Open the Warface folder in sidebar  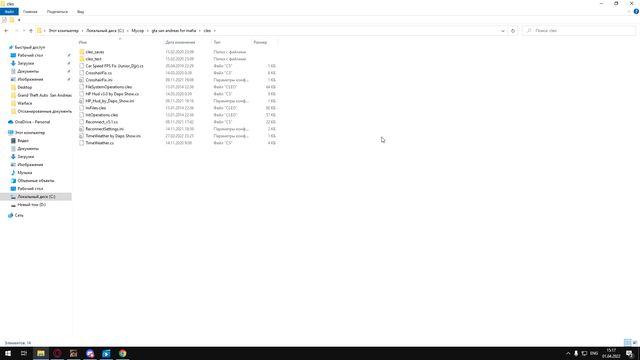pyautogui.click(x=24, y=103)
